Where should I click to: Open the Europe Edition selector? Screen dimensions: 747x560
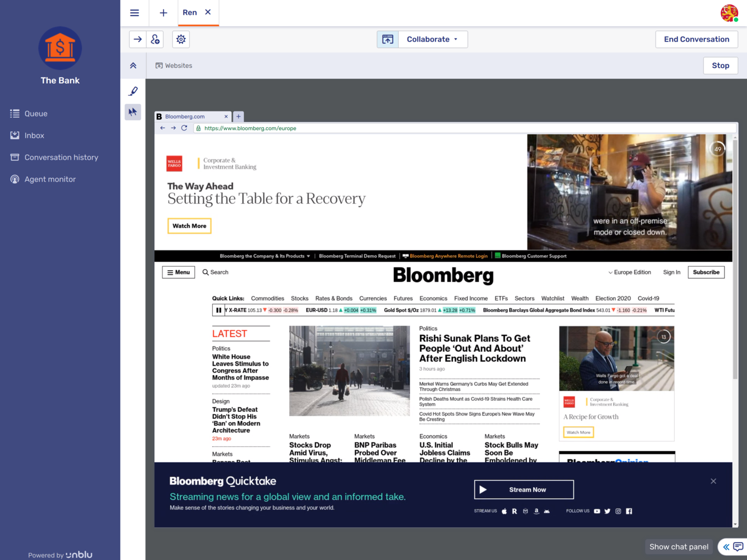(629, 272)
